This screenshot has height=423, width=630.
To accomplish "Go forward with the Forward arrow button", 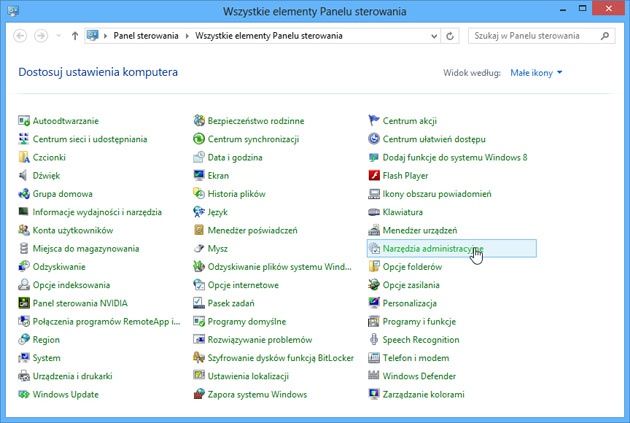I will coord(41,36).
